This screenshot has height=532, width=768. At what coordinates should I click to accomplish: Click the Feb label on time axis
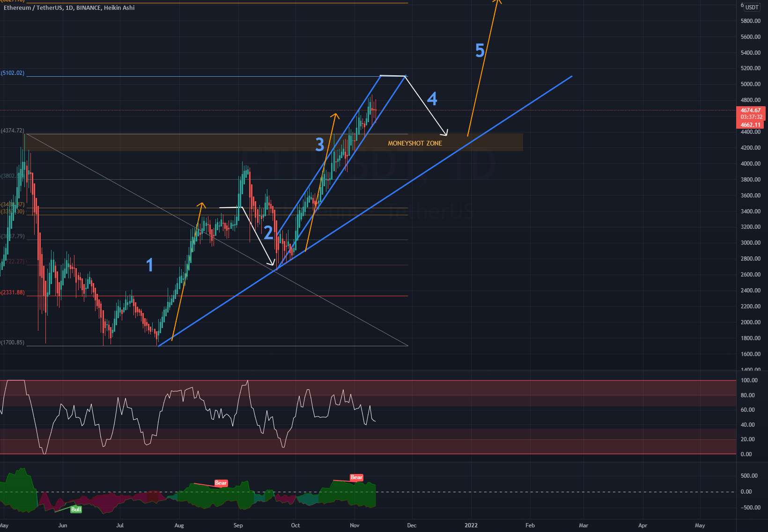point(530,525)
